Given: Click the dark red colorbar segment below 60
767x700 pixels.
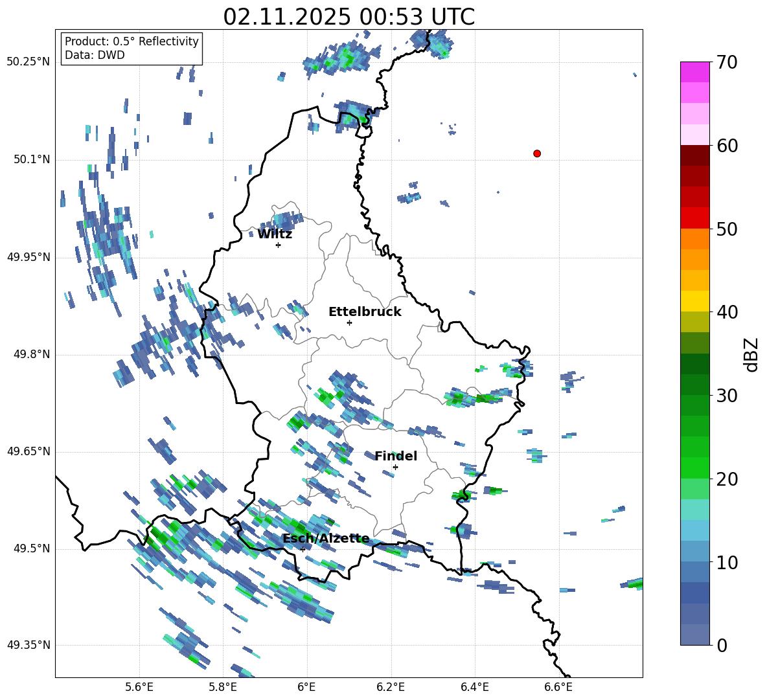Looking at the screenshot, I should tap(694, 155).
